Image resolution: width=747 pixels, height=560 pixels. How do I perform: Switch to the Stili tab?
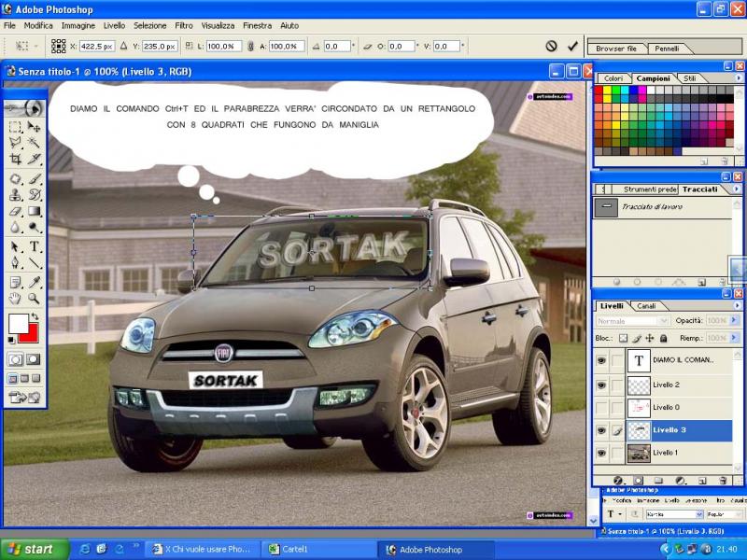pyautogui.click(x=689, y=78)
